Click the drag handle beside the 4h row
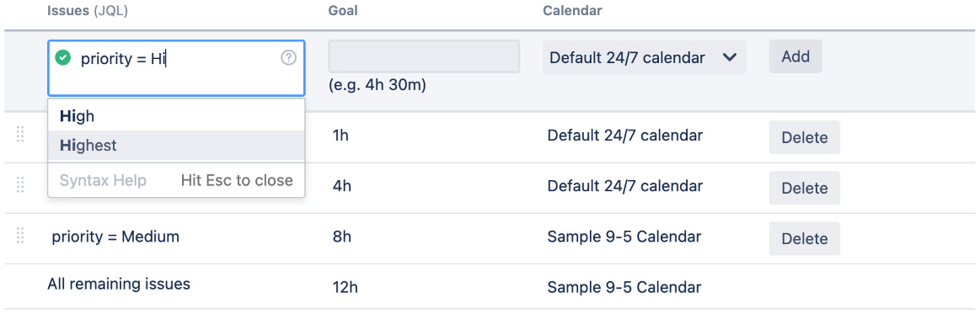Viewport: 980px width, 314px height. [20, 184]
